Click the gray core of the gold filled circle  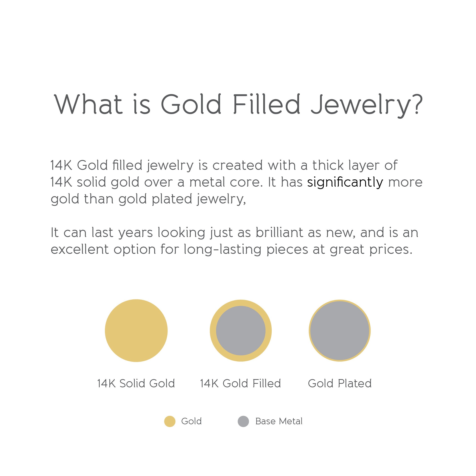241,331
